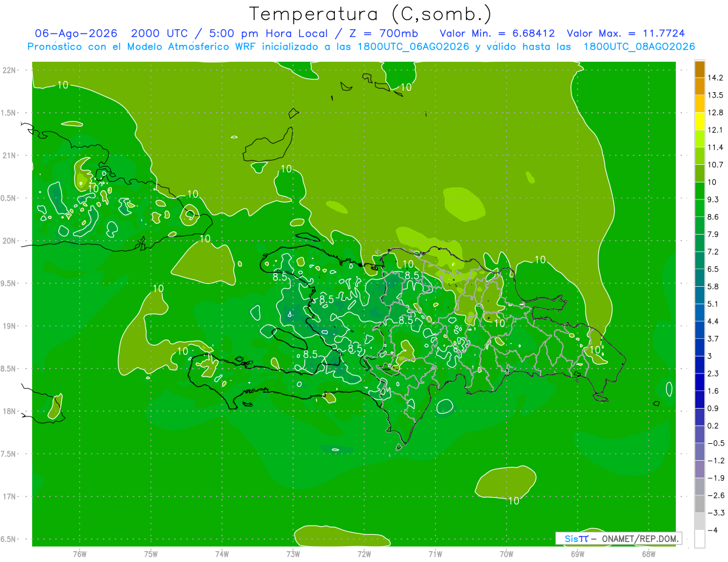Image resolution: width=728 pixels, height=562 pixels.
Task: Click the '21N' latitude label
Action: (8, 155)
